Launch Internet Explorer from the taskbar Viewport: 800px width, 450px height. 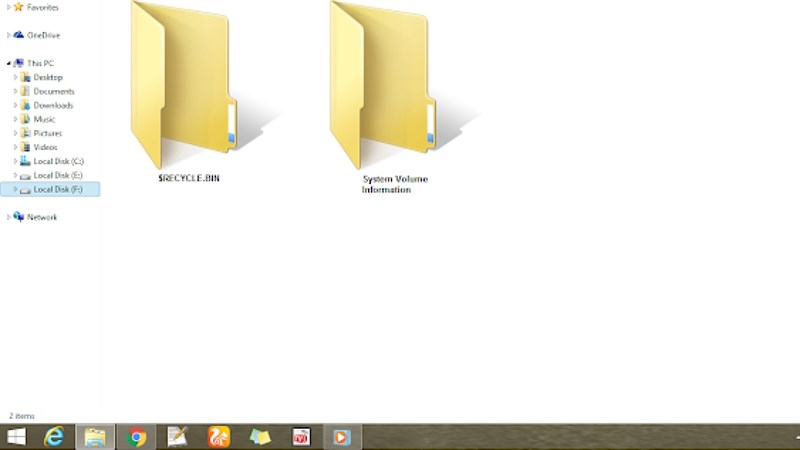pos(54,437)
